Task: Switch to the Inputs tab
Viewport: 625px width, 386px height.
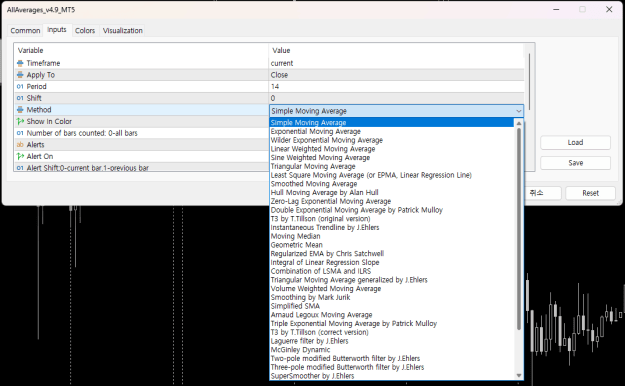Action: [x=57, y=30]
